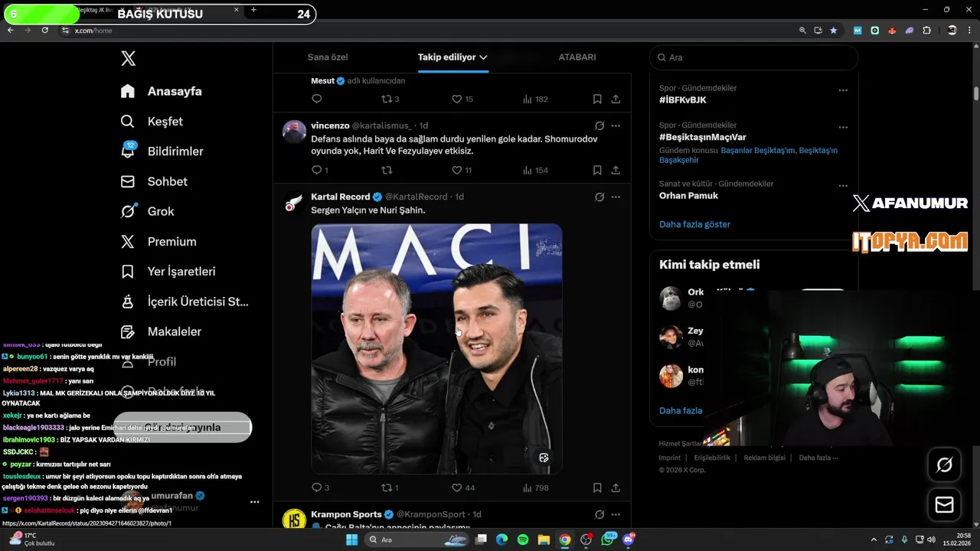Open Discord from taskbar
980x551 pixels.
(629, 540)
